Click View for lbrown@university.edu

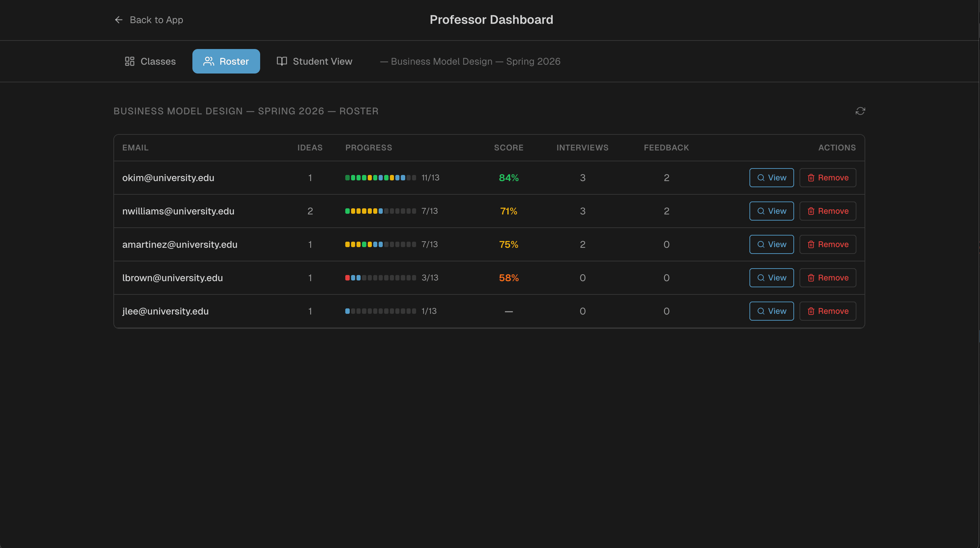(x=771, y=278)
